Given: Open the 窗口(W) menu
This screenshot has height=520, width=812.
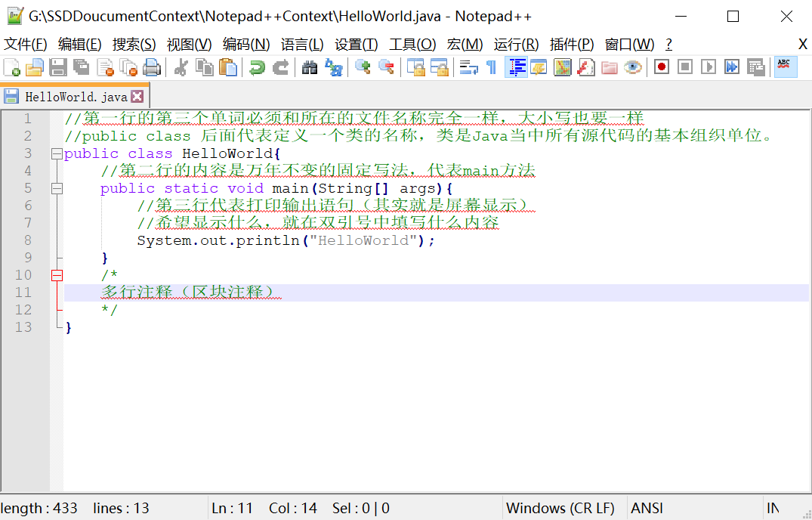Looking at the screenshot, I should click(629, 45).
